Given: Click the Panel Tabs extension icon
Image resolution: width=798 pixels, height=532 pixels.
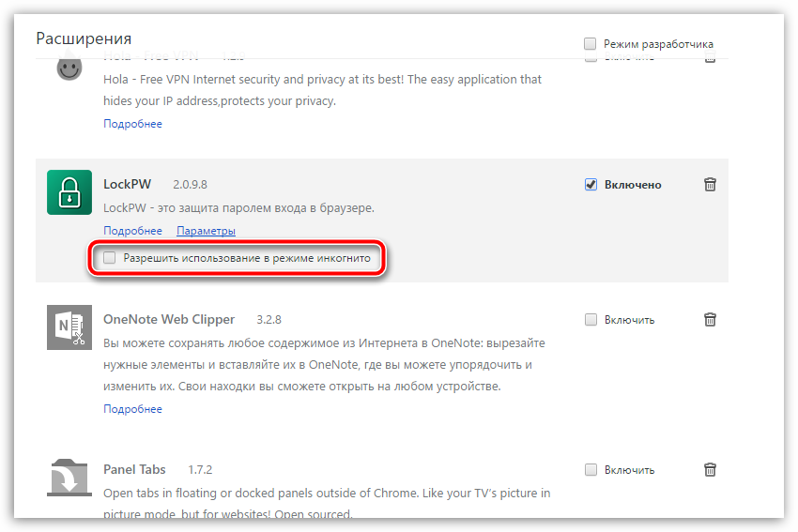Looking at the screenshot, I should 69,478.
